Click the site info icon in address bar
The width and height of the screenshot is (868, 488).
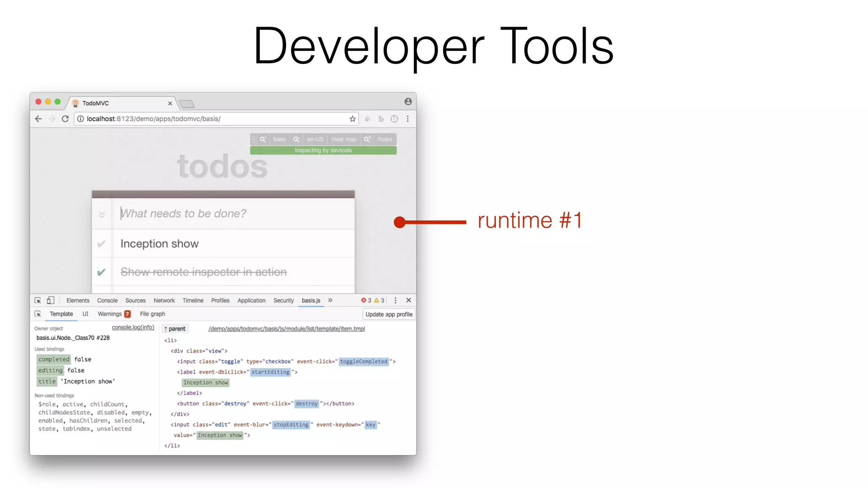click(80, 119)
